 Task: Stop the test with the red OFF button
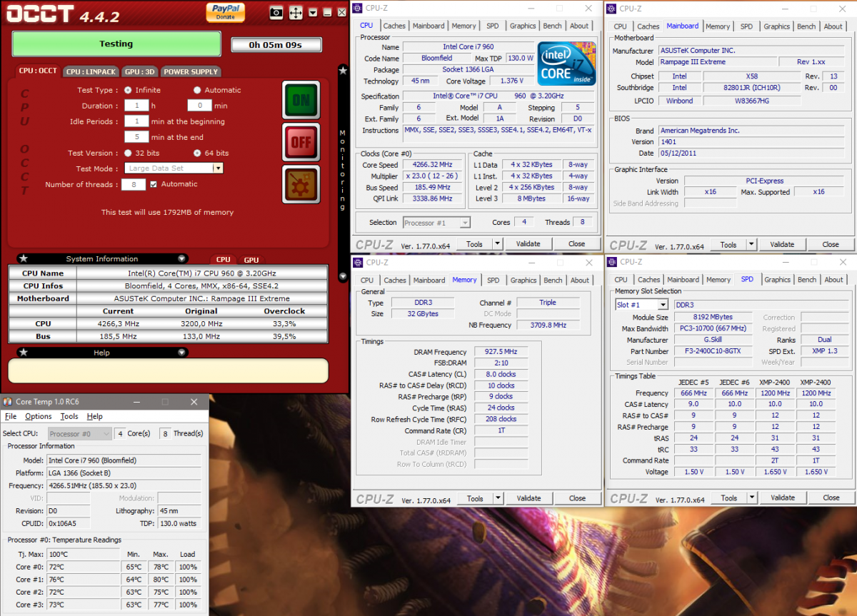coord(301,142)
